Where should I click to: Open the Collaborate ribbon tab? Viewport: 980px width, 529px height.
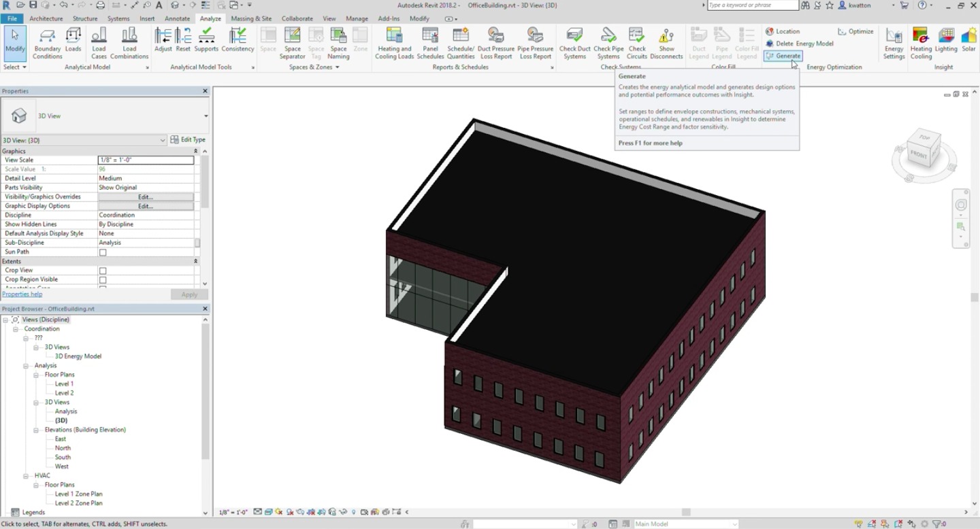coord(297,18)
